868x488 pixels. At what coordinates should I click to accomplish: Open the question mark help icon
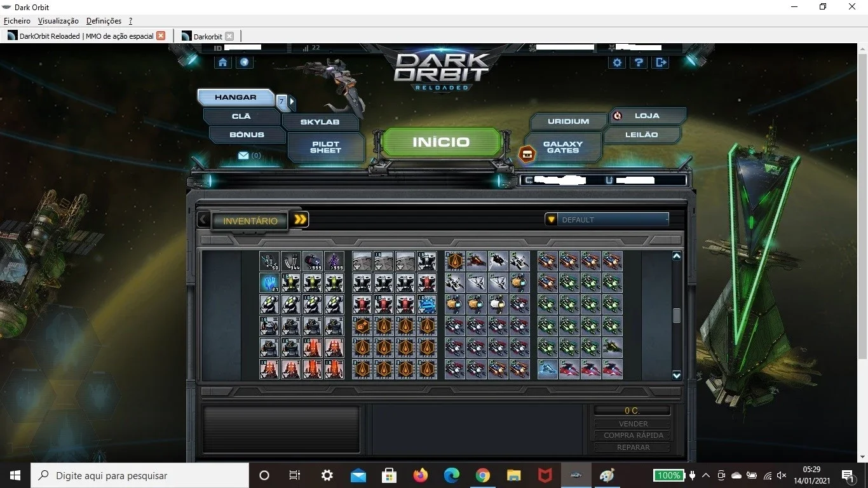(639, 62)
